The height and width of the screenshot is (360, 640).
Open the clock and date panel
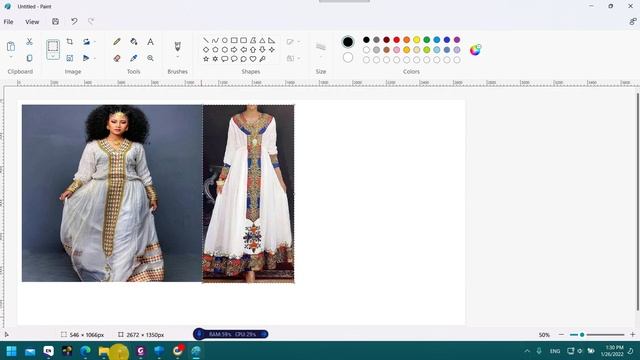[612, 351]
